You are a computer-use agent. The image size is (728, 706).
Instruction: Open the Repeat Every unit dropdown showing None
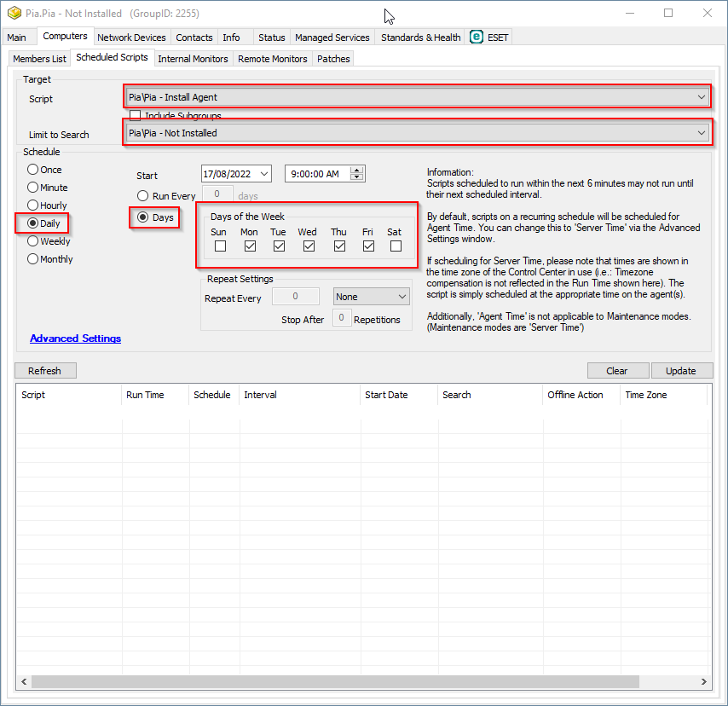[x=372, y=297]
